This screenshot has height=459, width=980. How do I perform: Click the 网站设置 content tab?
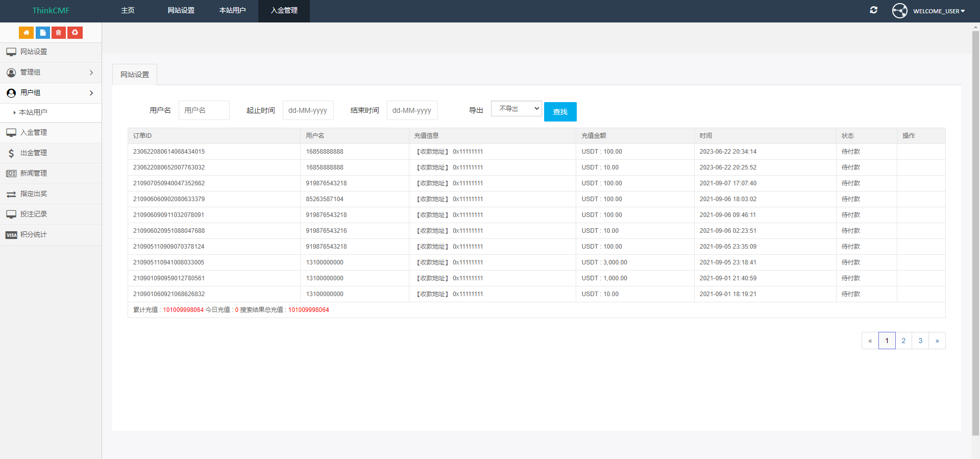point(135,75)
